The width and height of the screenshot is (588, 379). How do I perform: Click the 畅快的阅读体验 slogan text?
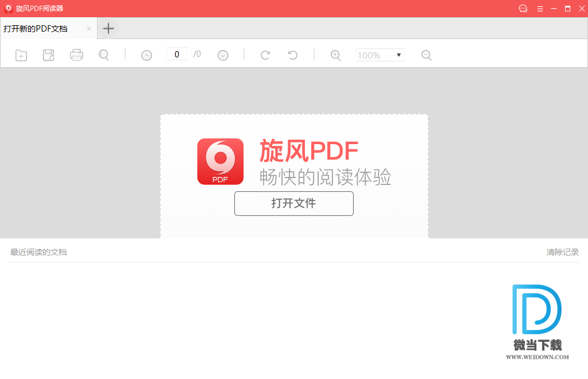pyautogui.click(x=325, y=177)
